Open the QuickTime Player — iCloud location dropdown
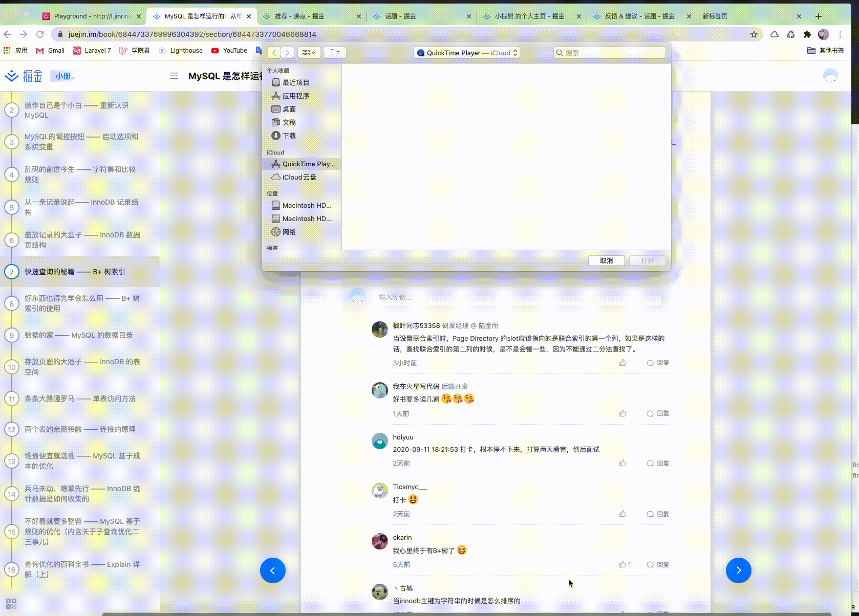This screenshot has height=616, width=859. 466,52
